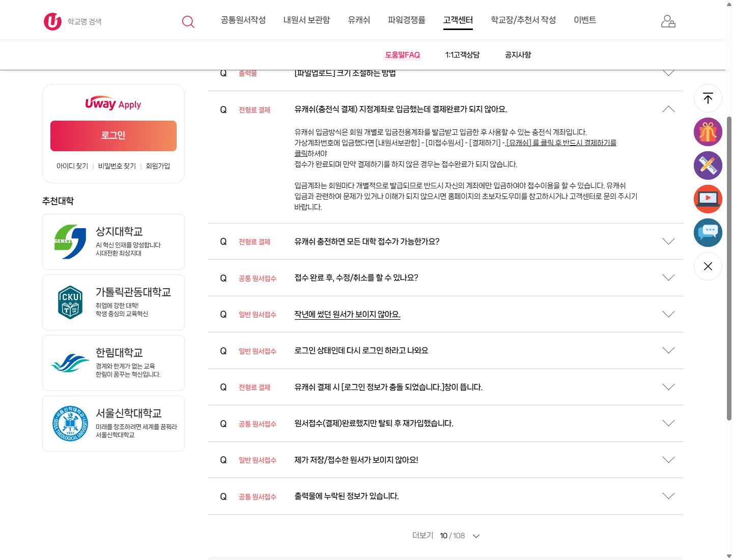This screenshot has height=560, width=733.
Task: Expand the 로그인 상태인데 다시 로그인 question
Action: [669, 350]
